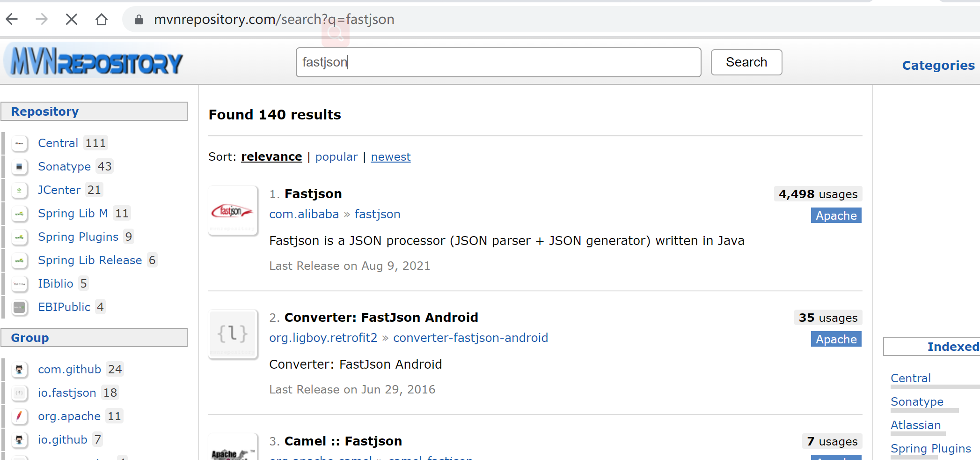Image resolution: width=980 pixels, height=460 pixels.
Task: Click the Sonatype repository icon
Action: coord(19,167)
